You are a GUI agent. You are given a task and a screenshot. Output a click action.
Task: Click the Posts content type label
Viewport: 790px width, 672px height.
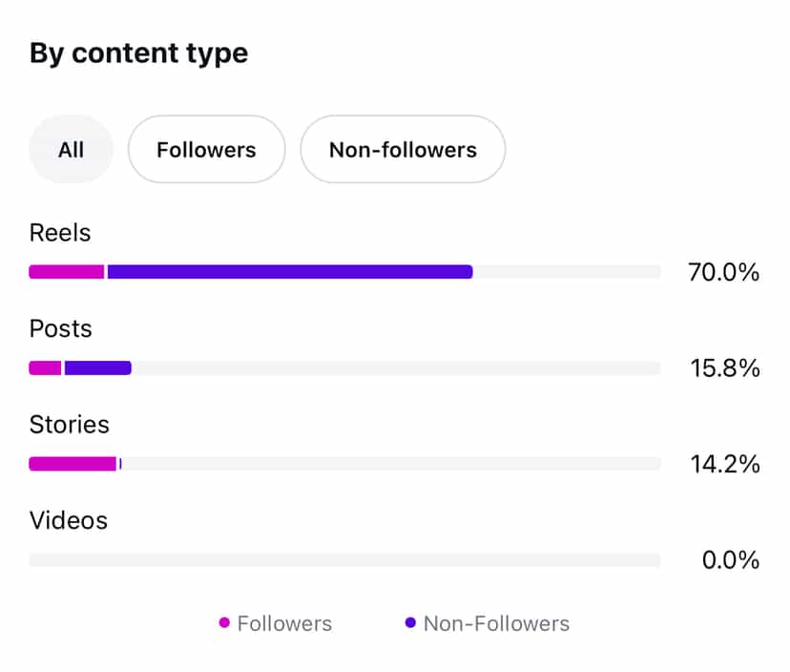pyautogui.click(x=61, y=329)
